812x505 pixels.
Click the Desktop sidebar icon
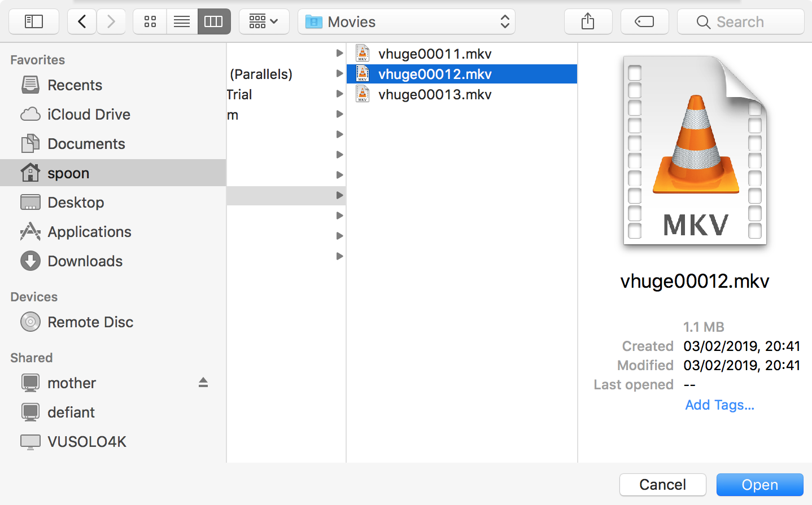click(x=30, y=202)
